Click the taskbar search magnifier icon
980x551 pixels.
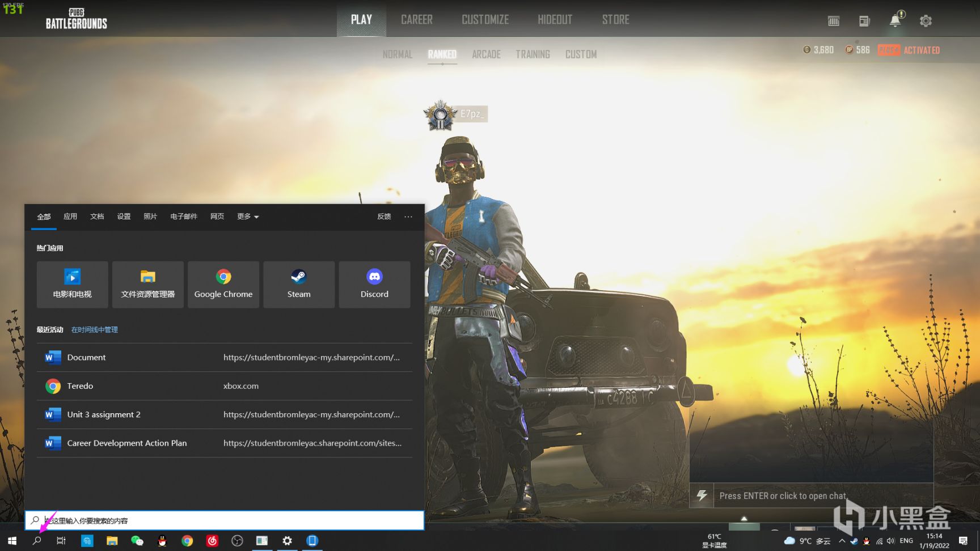(x=37, y=541)
